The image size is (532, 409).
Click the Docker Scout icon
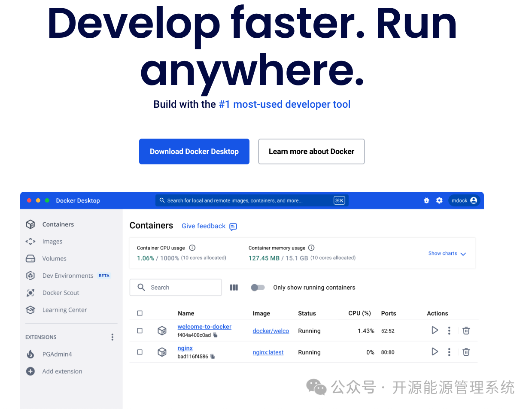[x=30, y=293]
